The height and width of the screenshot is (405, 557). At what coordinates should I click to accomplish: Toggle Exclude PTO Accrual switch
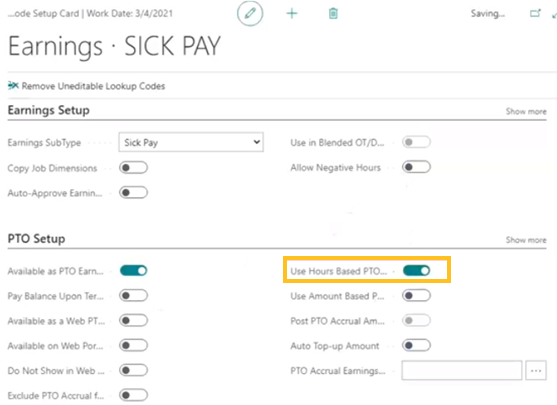pyautogui.click(x=133, y=395)
